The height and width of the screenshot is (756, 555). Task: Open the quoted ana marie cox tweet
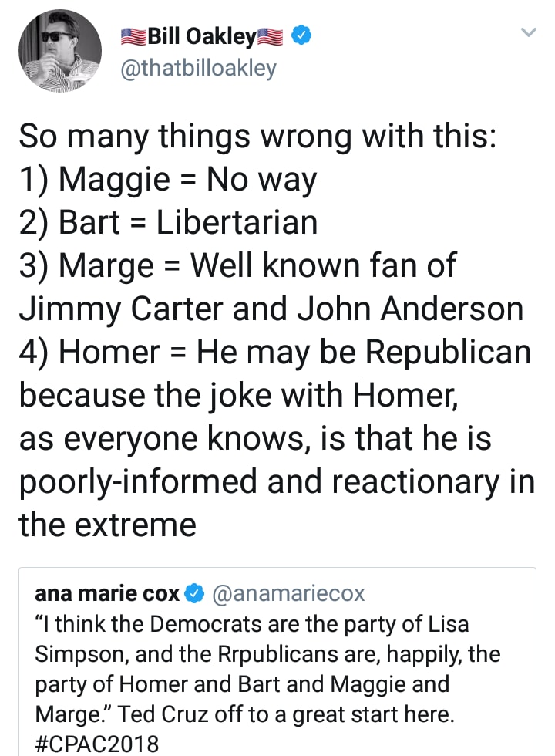(277, 662)
